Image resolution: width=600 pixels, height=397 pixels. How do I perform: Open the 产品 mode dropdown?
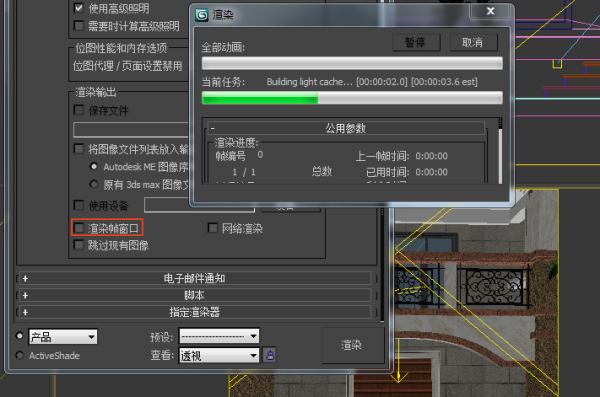tap(63, 337)
